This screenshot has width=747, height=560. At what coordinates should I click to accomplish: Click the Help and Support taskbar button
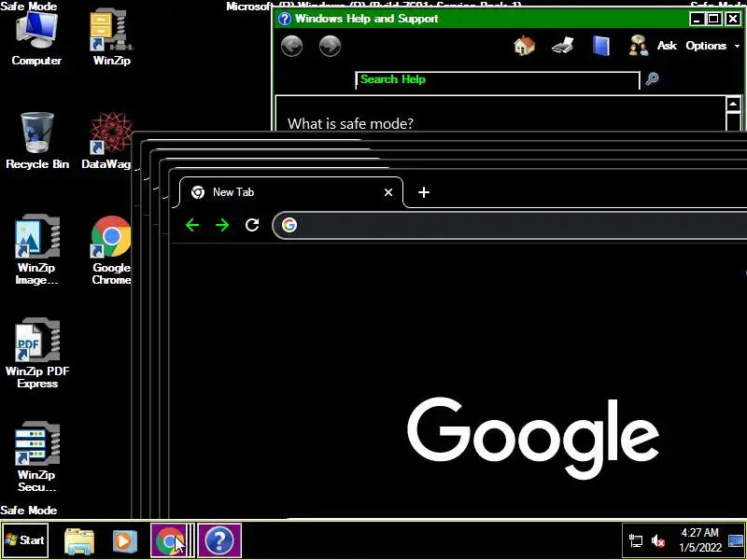click(x=219, y=540)
